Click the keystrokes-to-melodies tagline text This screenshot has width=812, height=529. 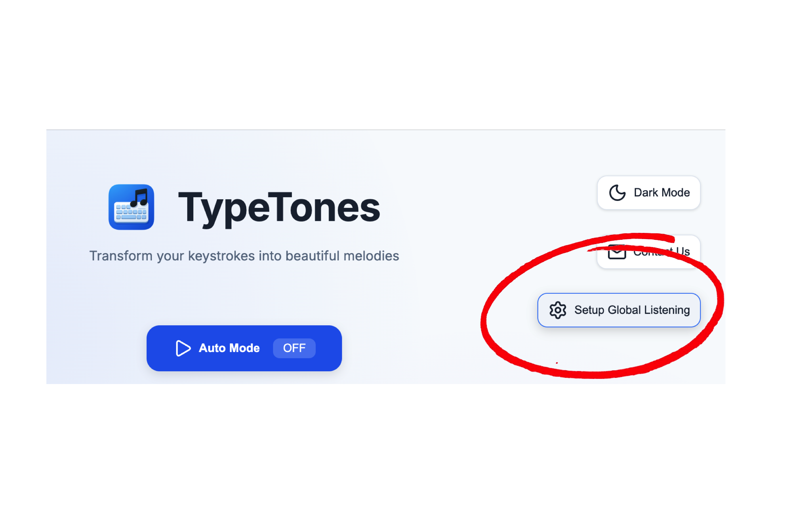pos(244,256)
